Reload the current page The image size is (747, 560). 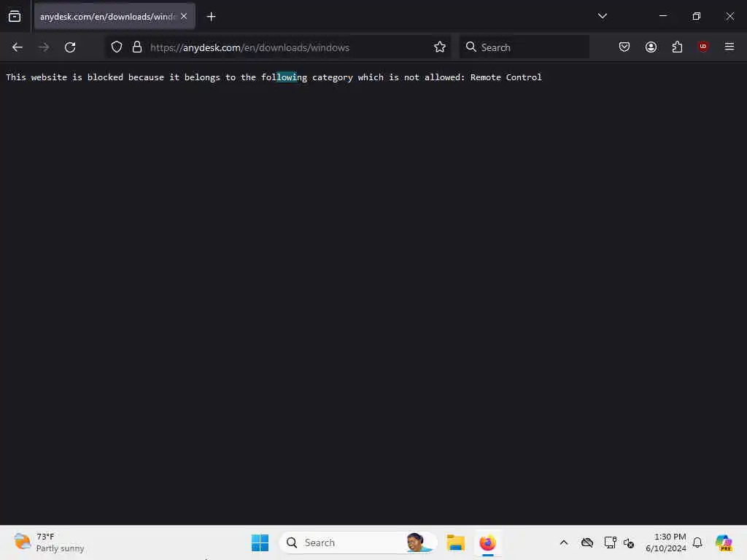(70, 47)
